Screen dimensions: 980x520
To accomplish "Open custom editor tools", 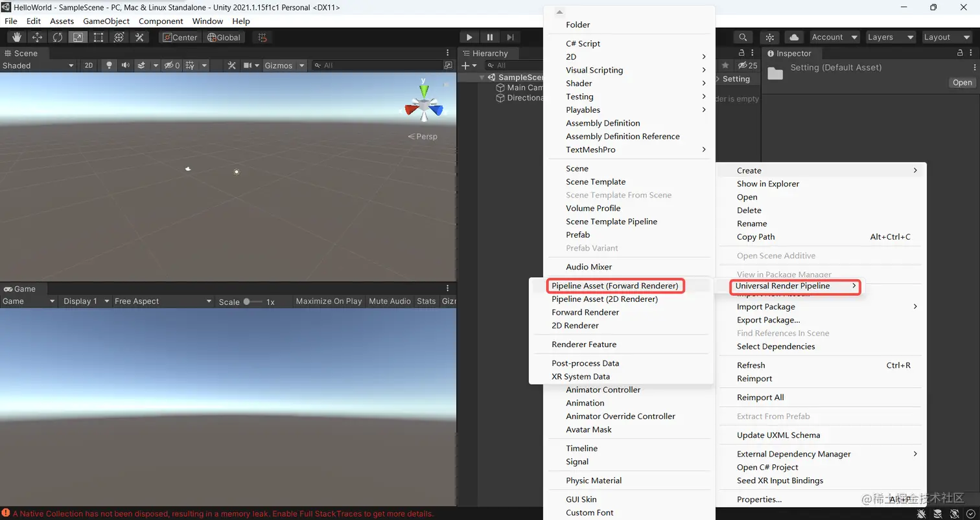I will pyautogui.click(x=139, y=37).
